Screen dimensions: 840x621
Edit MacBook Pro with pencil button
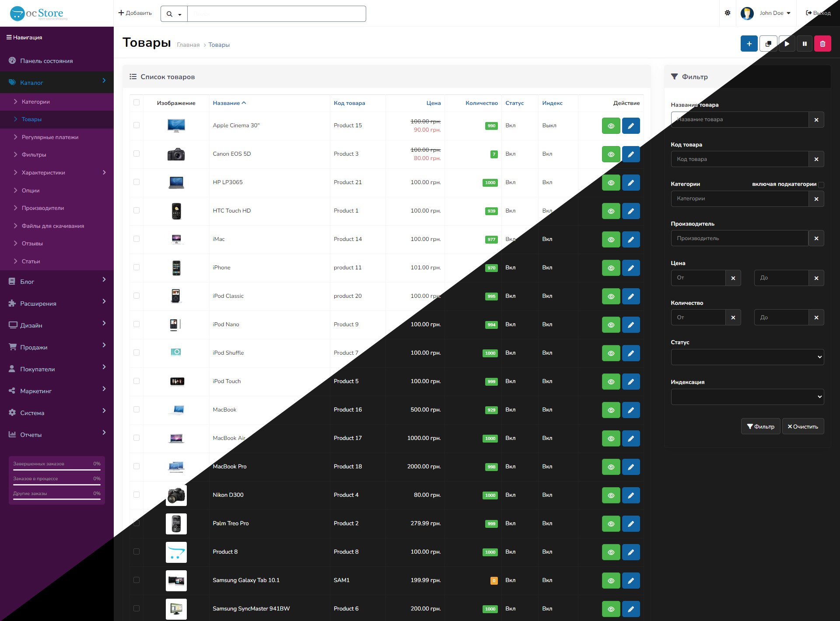point(631,467)
